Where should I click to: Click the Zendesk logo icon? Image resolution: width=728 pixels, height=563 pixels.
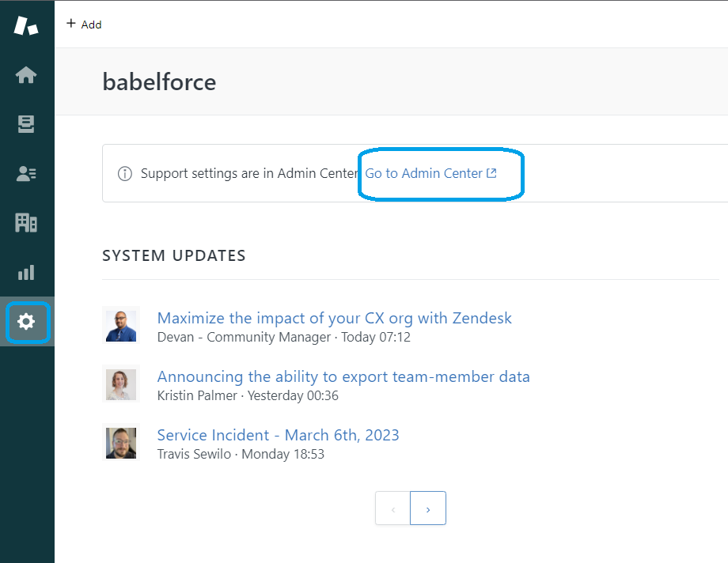[26, 25]
